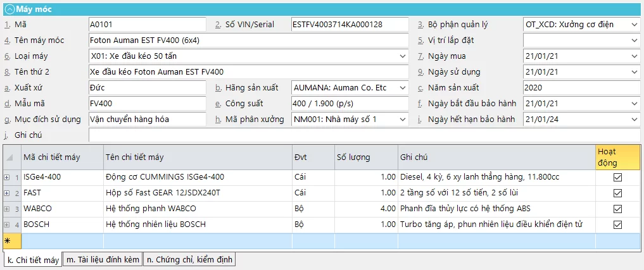Image resolution: width=644 pixels, height=270 pixels.
Task: Click the Số VIN/Serial input field
Action: point(349,25)
